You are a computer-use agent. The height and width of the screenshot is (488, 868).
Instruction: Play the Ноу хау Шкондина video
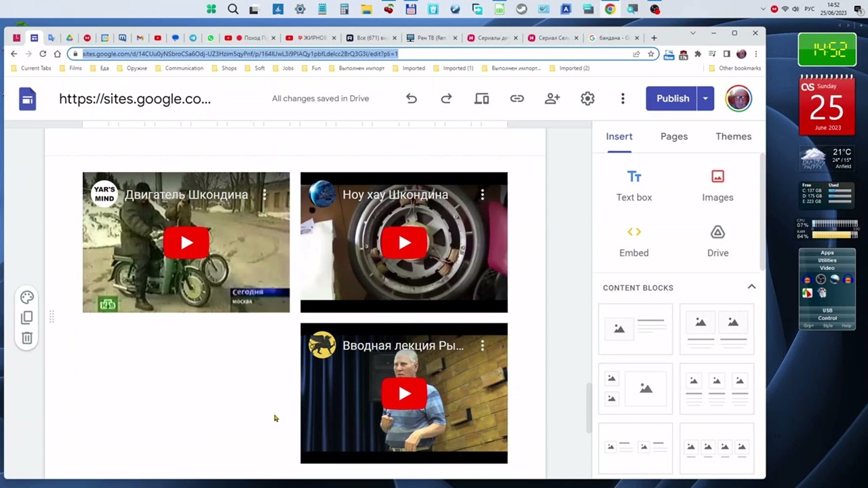[404, 243]
